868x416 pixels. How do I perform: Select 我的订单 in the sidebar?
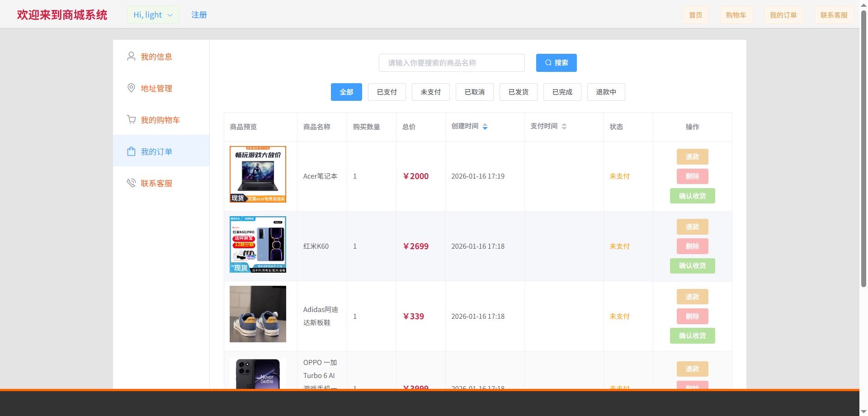(x=161, y=151)
